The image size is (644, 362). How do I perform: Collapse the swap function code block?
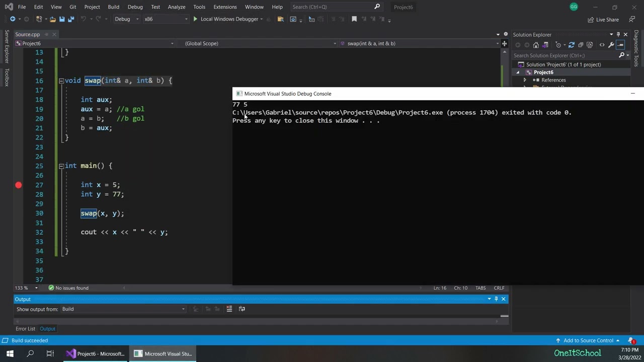[61, 80]
